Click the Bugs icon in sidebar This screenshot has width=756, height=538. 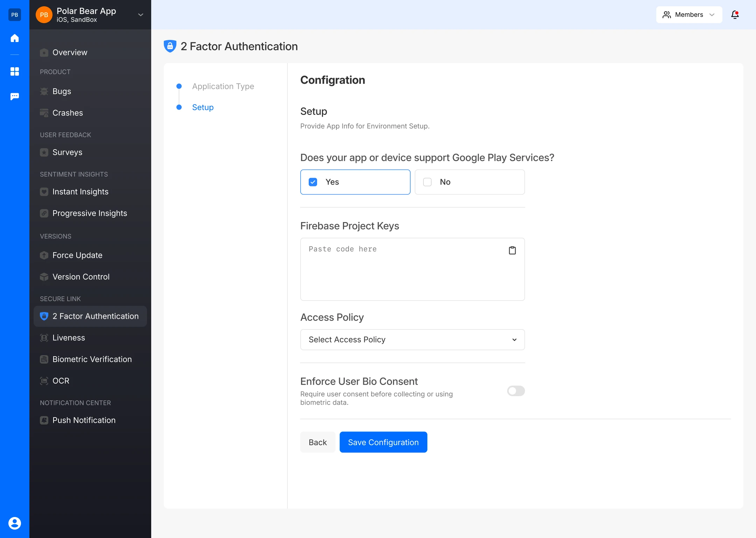pyautogui.click(x=44, y=91)
